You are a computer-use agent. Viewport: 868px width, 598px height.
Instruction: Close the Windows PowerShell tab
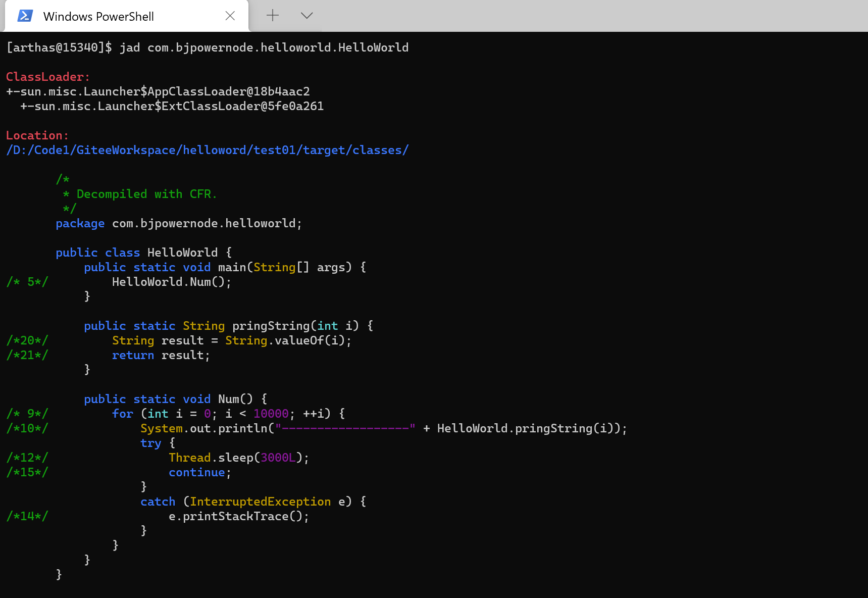click(230, 16)
